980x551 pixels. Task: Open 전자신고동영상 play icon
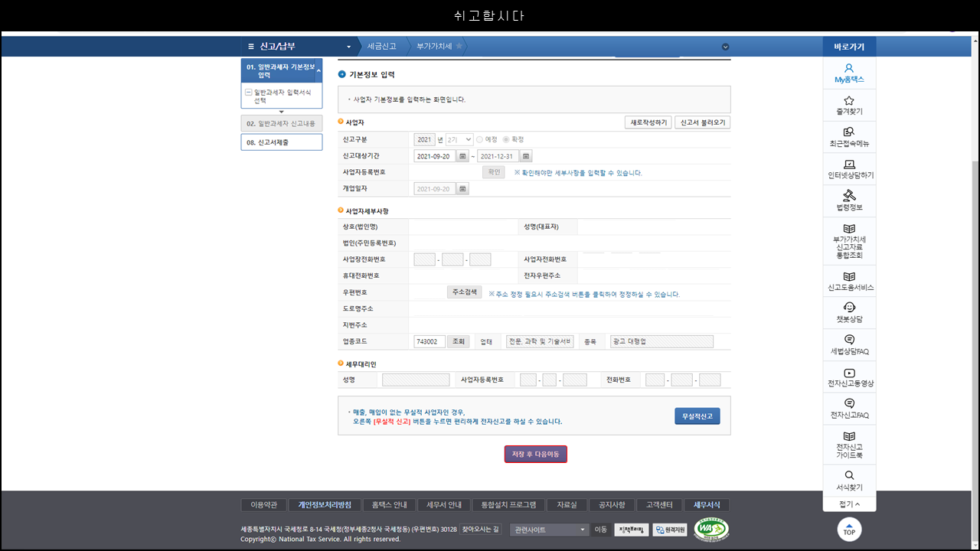[848, 373]
